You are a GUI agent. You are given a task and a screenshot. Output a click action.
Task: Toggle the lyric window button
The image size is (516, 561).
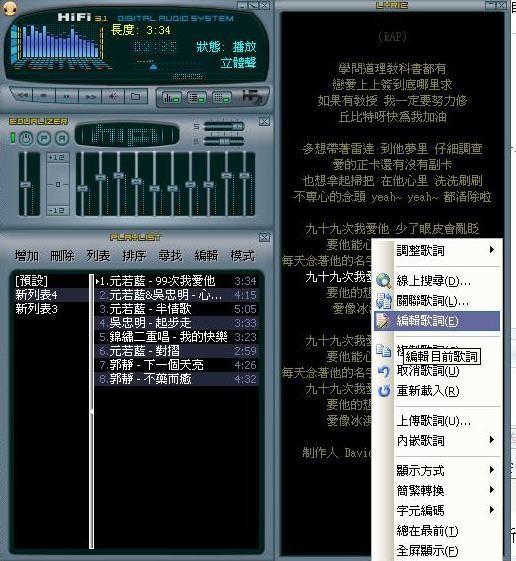click(x=222, y=97)
